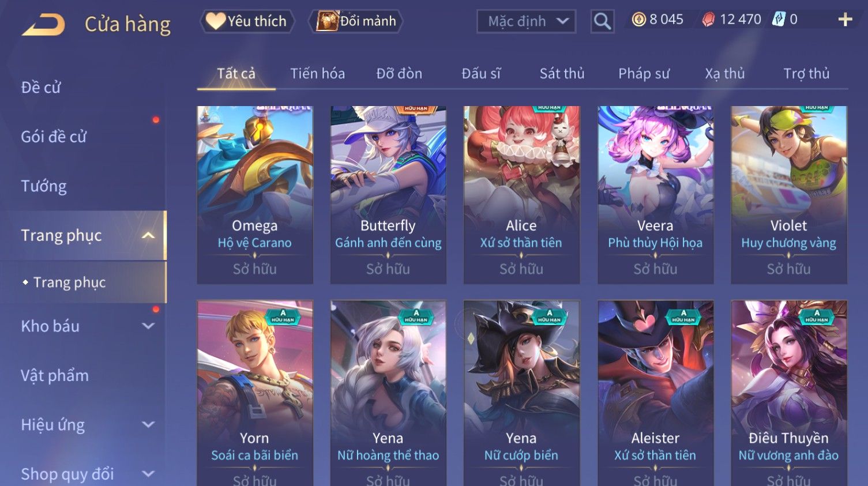868x486 pixels.
Task: Open Đổi mảnh chest exchange
Action: pos(356,21)
